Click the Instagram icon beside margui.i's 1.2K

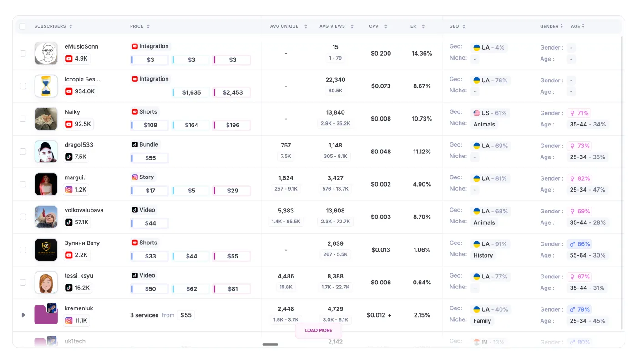click(69, 190)
